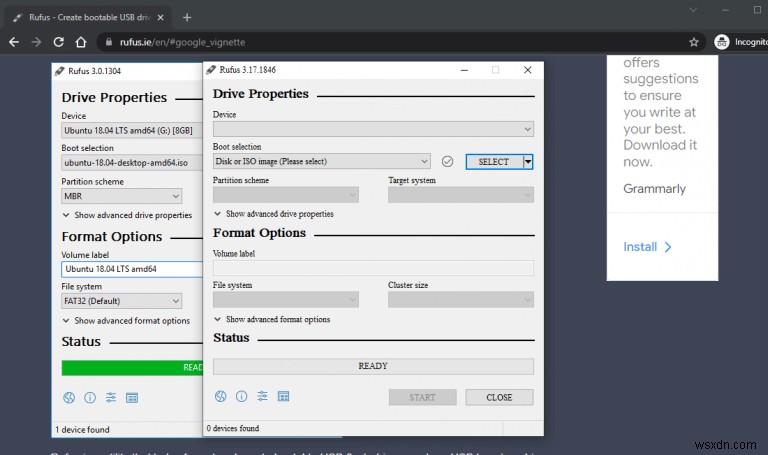
Task: Open the Target system dropdown
Action: click(x=461, y=195)
